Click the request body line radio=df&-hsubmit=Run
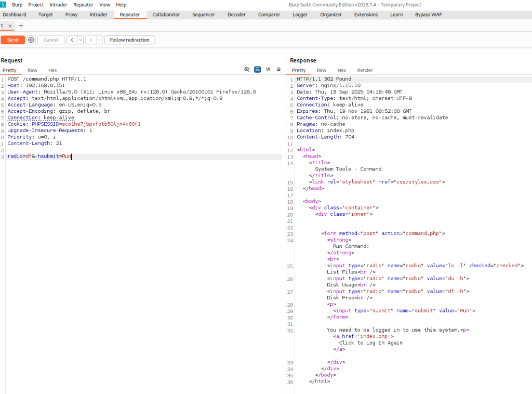532x394 pixels. (x=39, y=156)
